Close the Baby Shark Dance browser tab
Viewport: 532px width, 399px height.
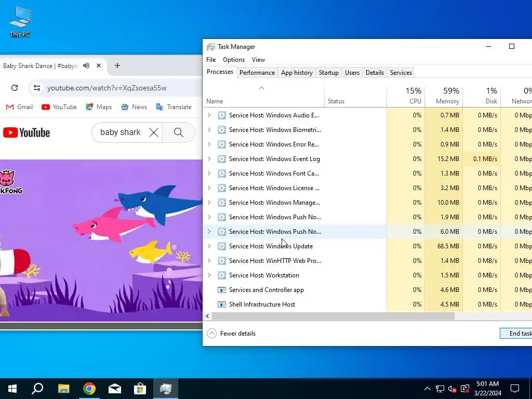tap(99, 65)
